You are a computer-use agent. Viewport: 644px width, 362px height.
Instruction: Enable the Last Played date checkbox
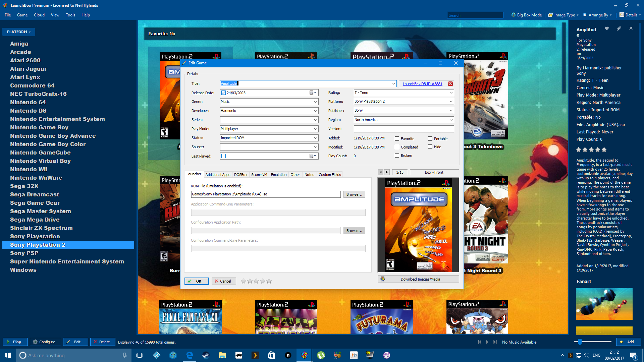pyautogui.click(x=223, y=156)
